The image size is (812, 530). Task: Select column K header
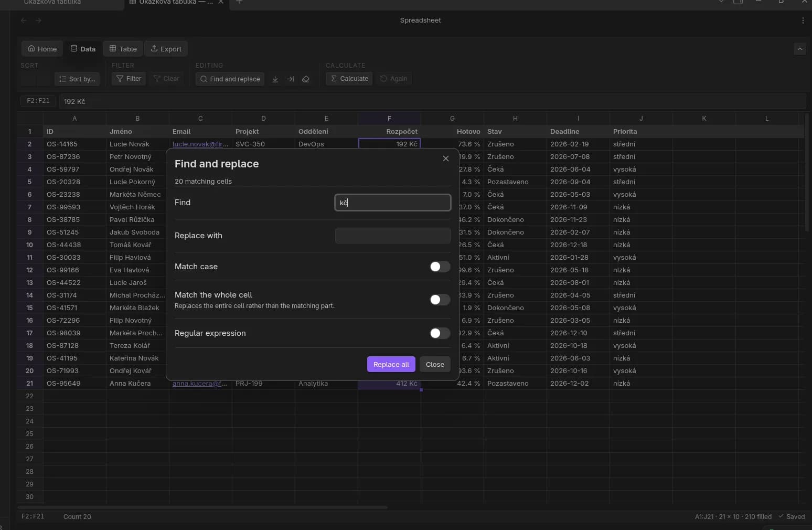click(704, 119)
